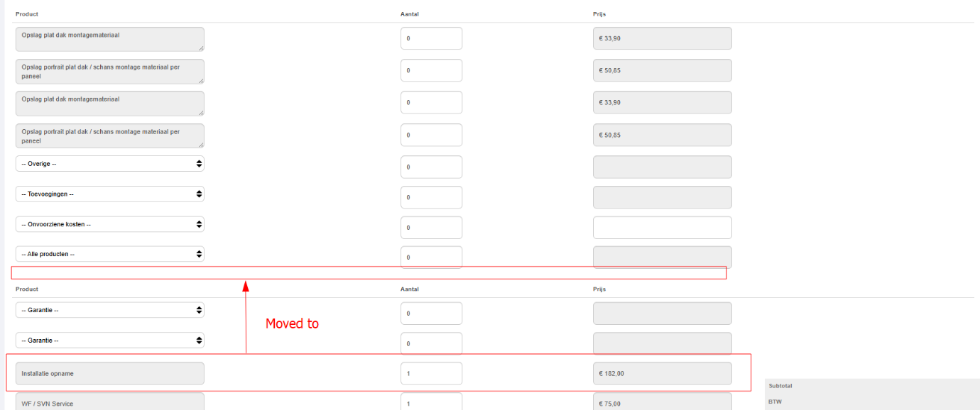
Task: Click resize handle of first "Opslag plat dak" textarea
Action: 201,48
